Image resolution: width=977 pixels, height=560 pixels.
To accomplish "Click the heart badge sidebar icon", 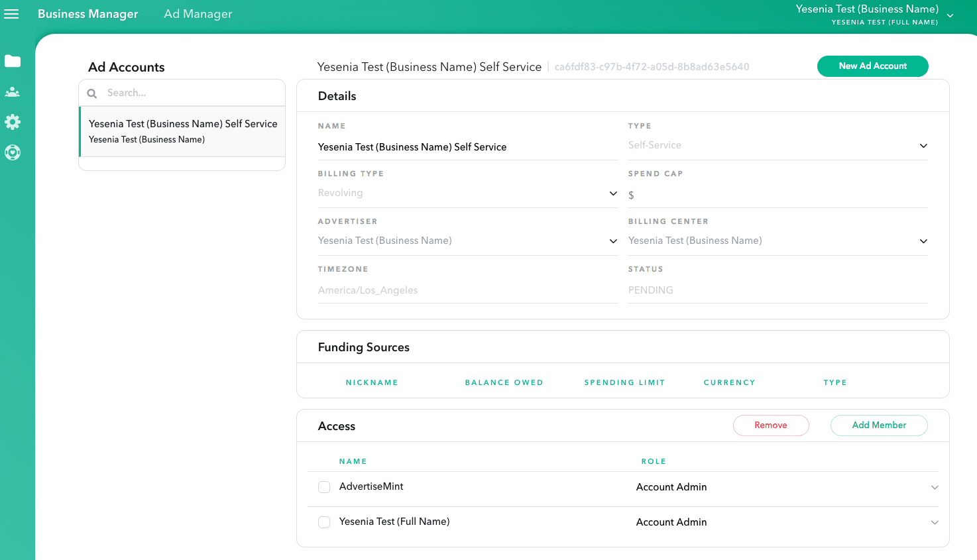I will 13,152.
